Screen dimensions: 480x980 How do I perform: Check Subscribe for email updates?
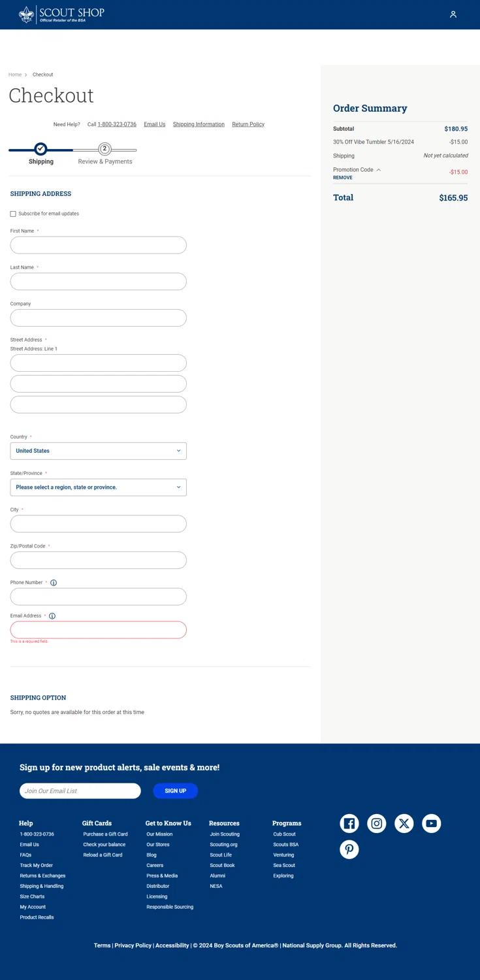tap(13, 214)
